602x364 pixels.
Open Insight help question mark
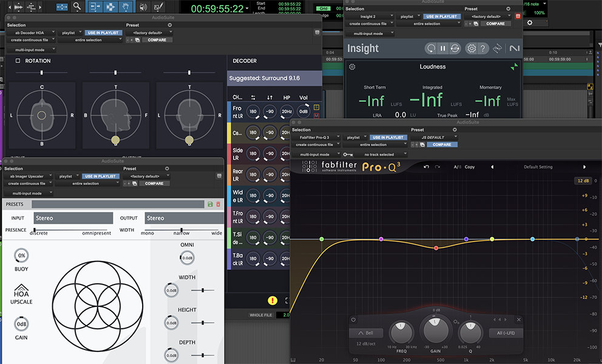click(x=483, y=49)
